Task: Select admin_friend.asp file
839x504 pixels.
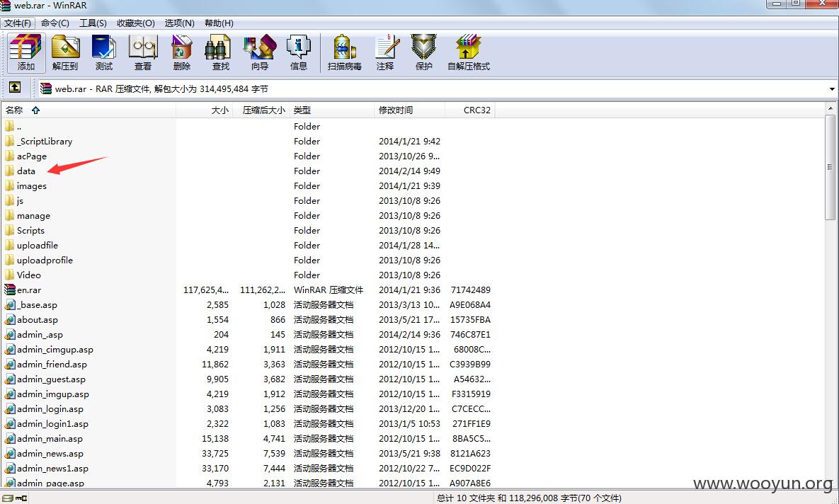Action: [x=52, y=365]
